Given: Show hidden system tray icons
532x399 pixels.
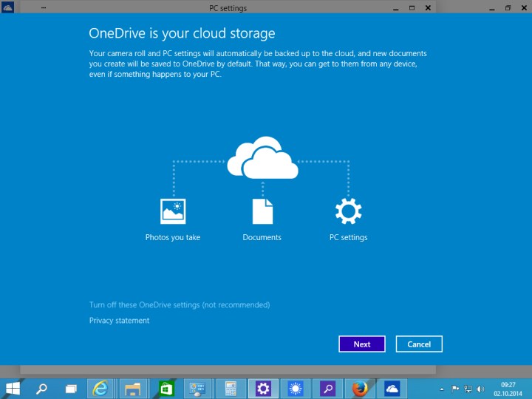Looking at the screenshot, I should tap(442, 389).
